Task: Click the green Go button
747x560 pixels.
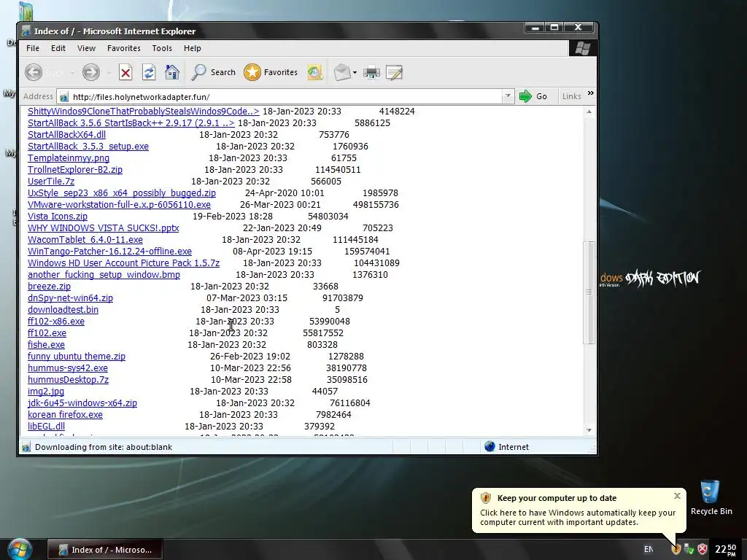Action: [533, 96]
